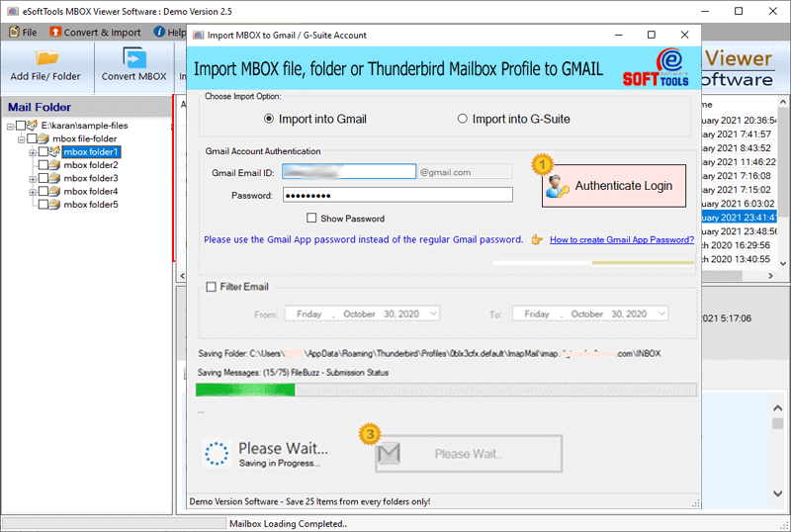Select mbox folder2 tree item label
This screenshot has height=532, width=791.
[91, 164]
